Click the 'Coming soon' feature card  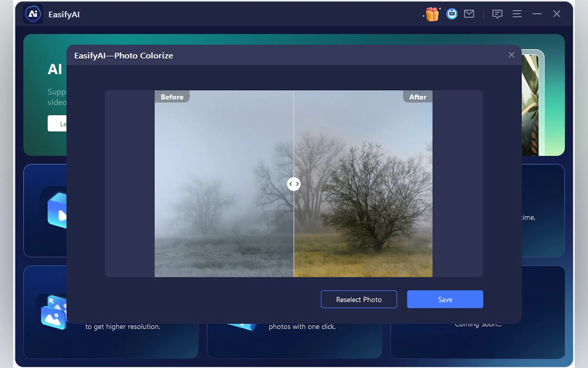coord(477,341)
